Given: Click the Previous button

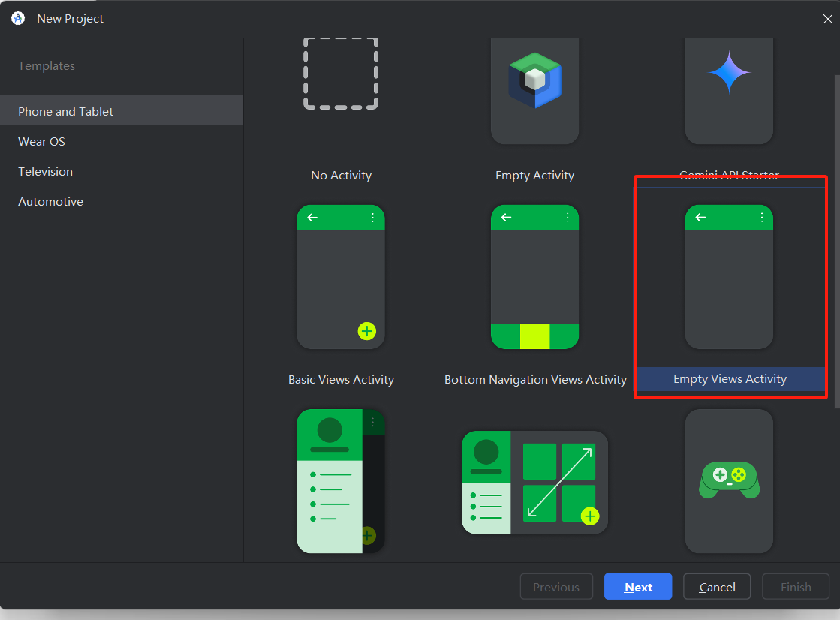Looking at the screenshot, I should pyautogui.click(x=556, y=587).
